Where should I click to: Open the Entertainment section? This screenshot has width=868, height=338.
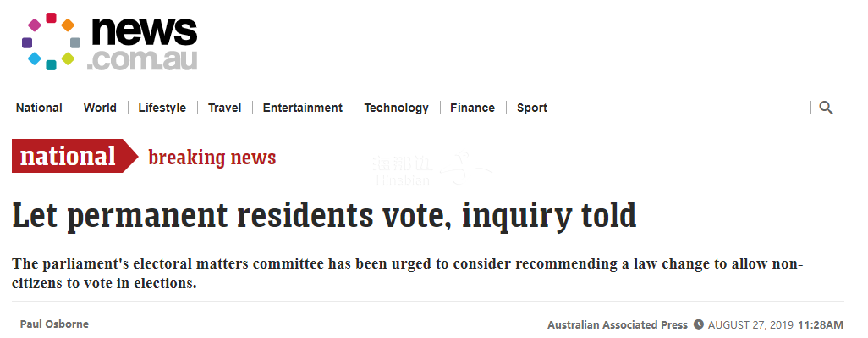pos(303,108)
